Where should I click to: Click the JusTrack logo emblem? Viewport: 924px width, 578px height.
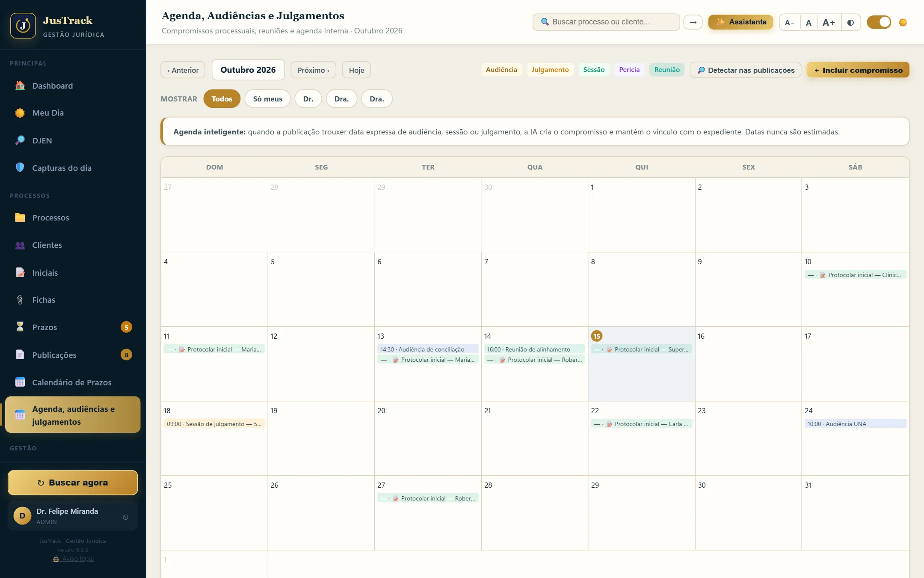[23, 26]
